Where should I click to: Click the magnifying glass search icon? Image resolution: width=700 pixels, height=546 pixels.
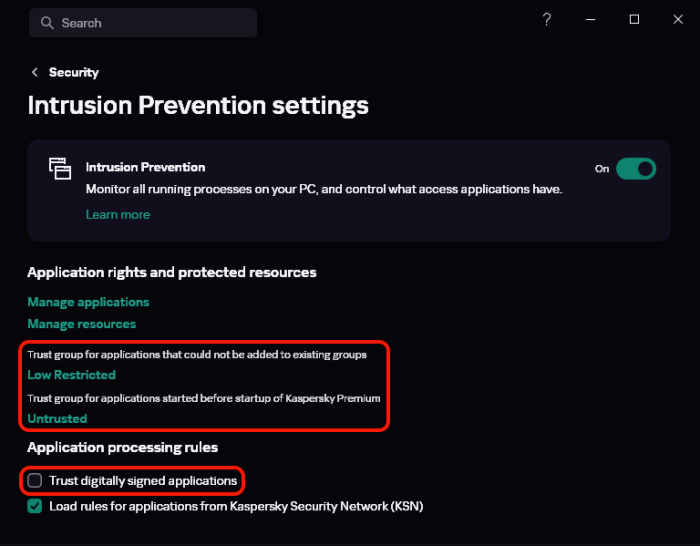[x=47, y=23]
